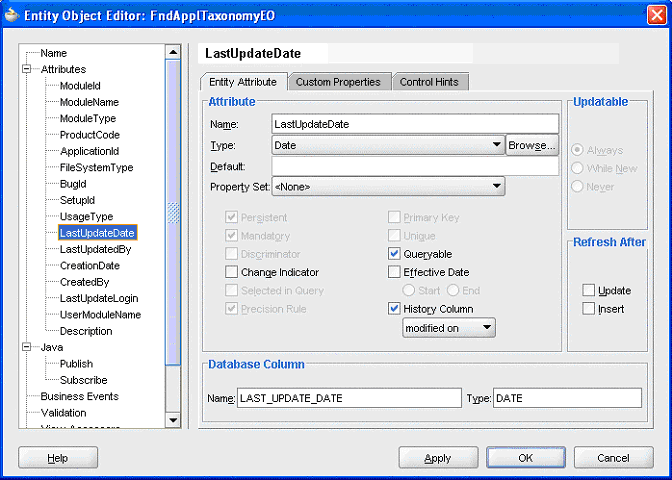Toggle the Unique checkbox
This screenshot has height=480, width=672.
coord(394,235)
